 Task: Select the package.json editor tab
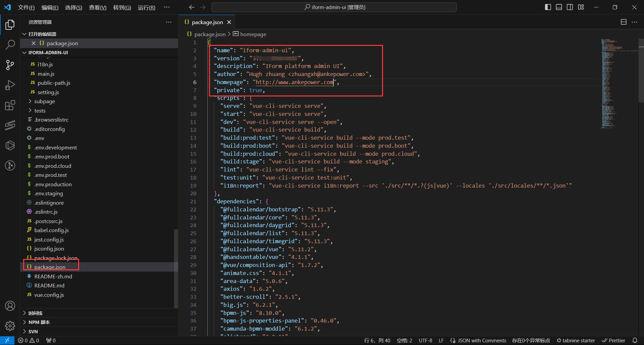(x=207, y=22)
